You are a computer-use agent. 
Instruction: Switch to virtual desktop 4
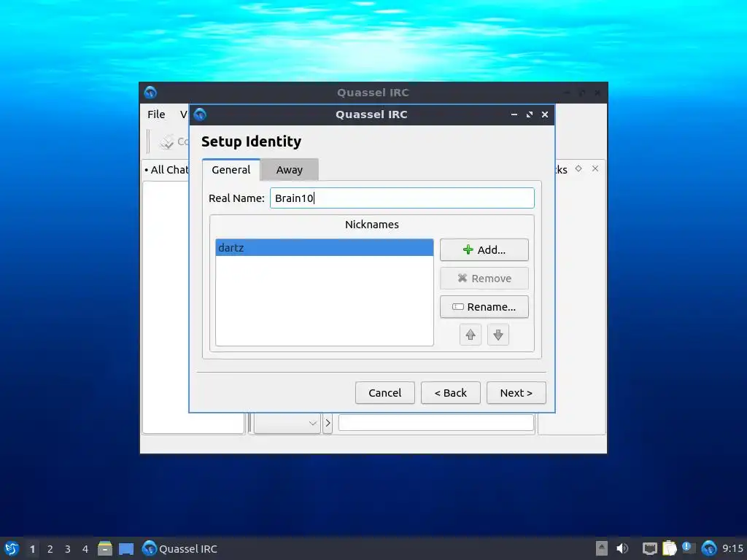pyautogui.click(x=85, y=549)
